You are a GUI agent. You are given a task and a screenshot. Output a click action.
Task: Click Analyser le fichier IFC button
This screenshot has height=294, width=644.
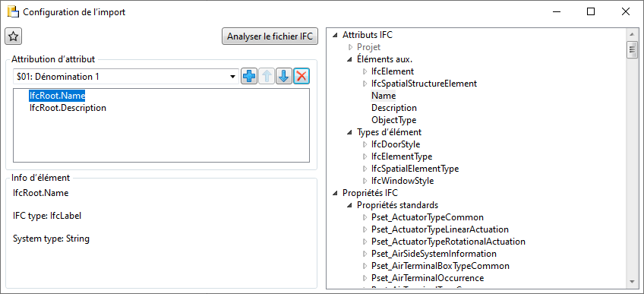click(x=270, y=36)
